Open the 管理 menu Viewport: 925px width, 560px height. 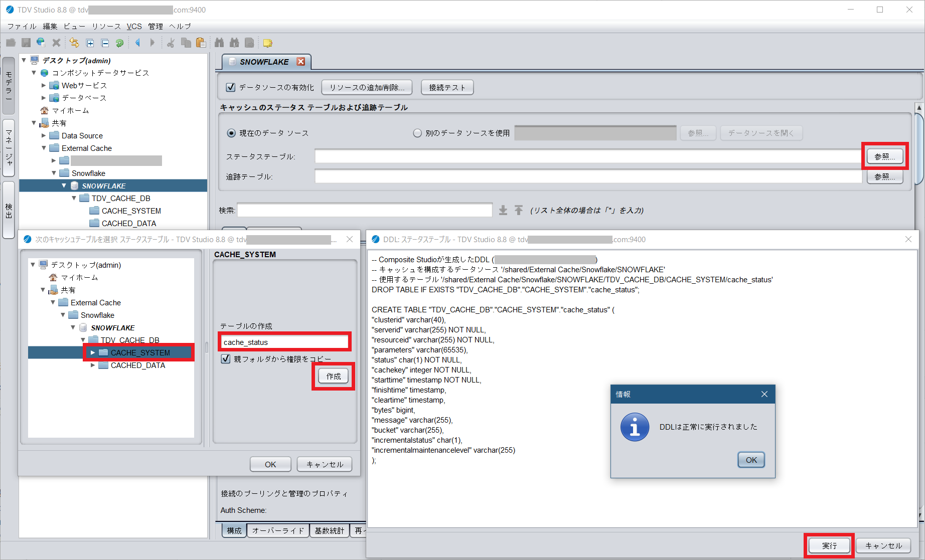point(156,26)
